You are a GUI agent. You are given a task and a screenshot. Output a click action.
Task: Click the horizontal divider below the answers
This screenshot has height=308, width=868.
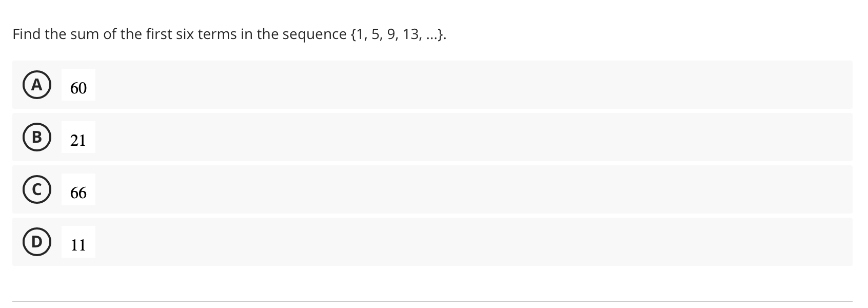[x=434, y=299]
